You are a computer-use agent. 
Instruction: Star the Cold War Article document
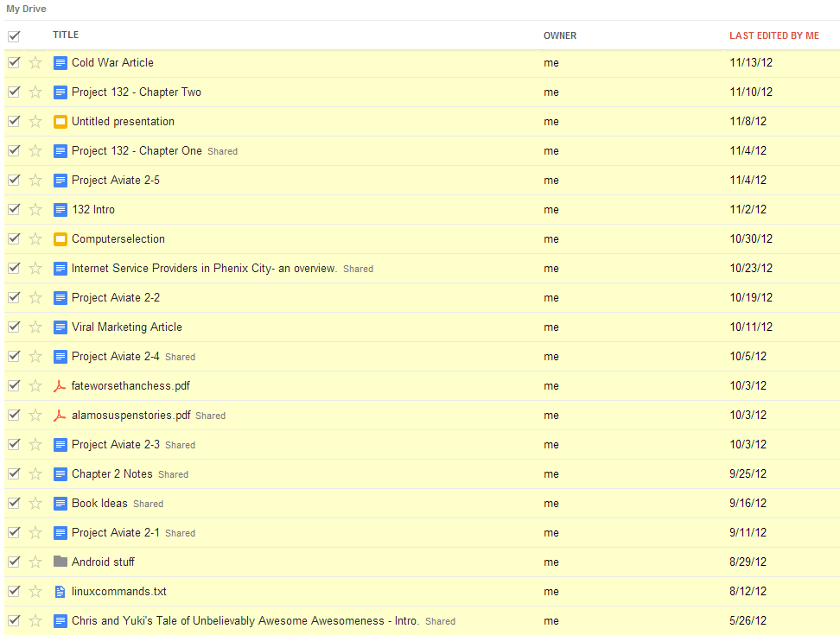pyautogui.click(x=35, y=62)
